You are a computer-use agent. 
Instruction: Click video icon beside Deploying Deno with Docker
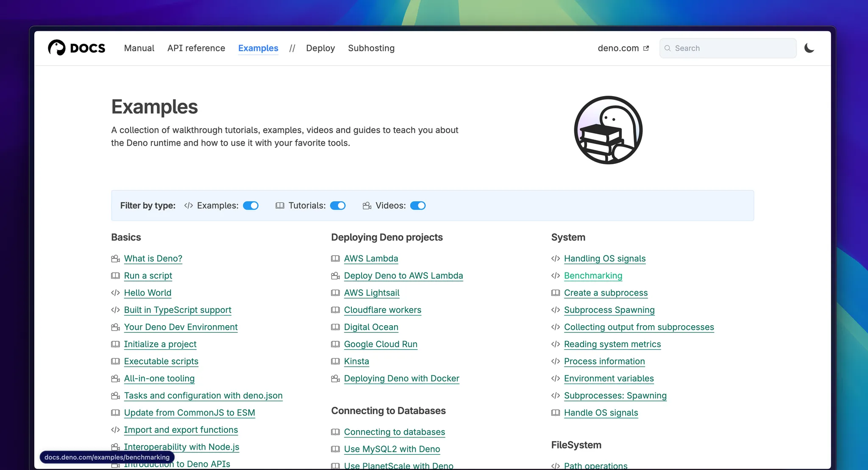click(335, 379)
